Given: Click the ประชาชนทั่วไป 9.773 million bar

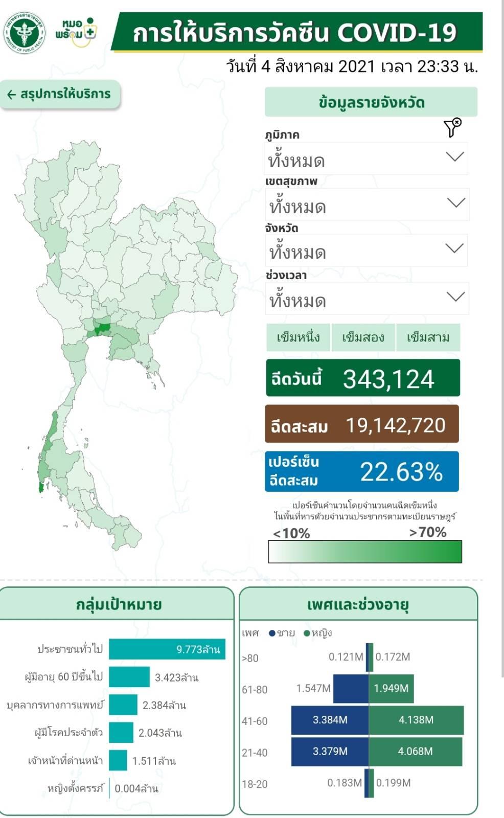Looking at the screenshot, I should point(167,649).
